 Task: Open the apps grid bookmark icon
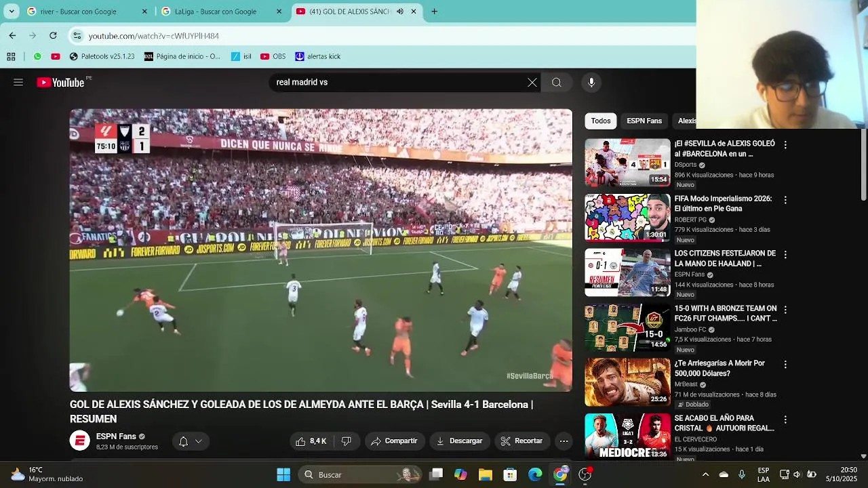(11, 56)
